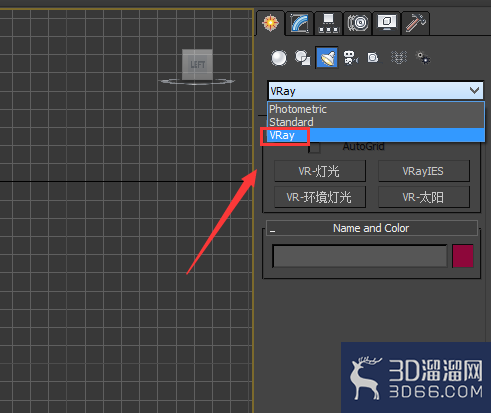
Task: Select the Helpers category icon
Action: point(374,58)
